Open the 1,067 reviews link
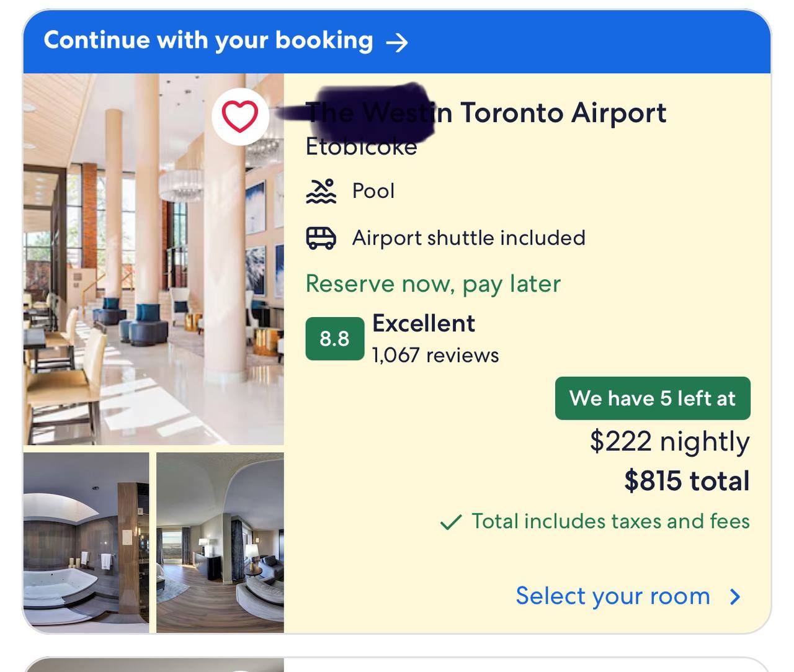 coord(435,356)
